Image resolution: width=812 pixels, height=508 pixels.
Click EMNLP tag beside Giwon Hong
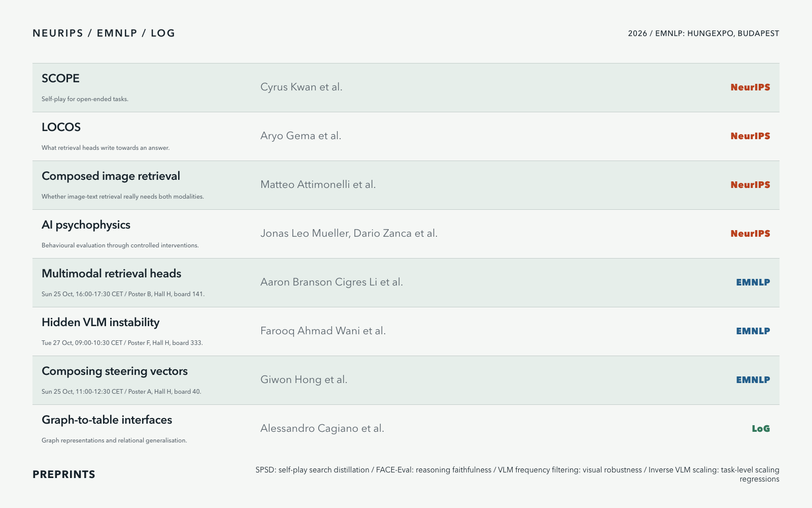(753, 380)
